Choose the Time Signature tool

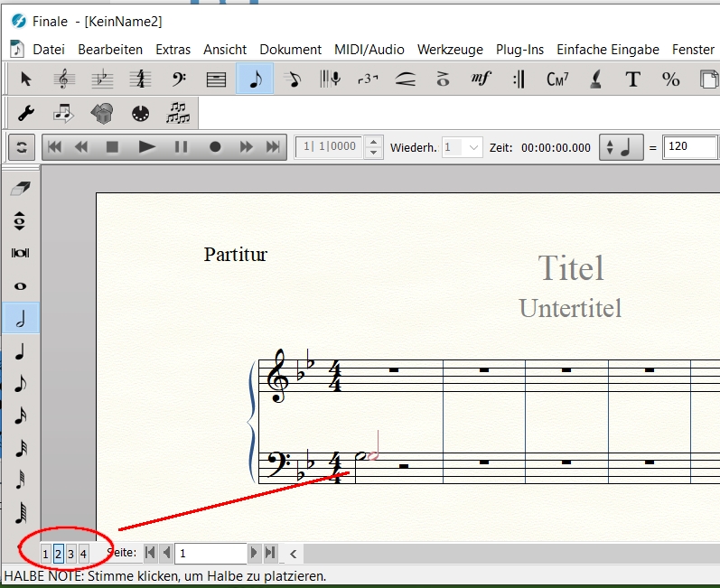coord(139,79)
